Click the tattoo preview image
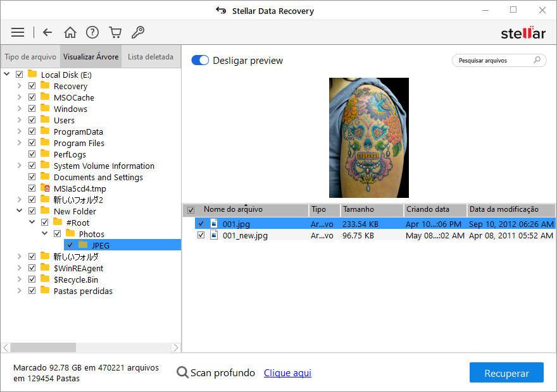Screen dimensions: 557x392 coord(369,138)
